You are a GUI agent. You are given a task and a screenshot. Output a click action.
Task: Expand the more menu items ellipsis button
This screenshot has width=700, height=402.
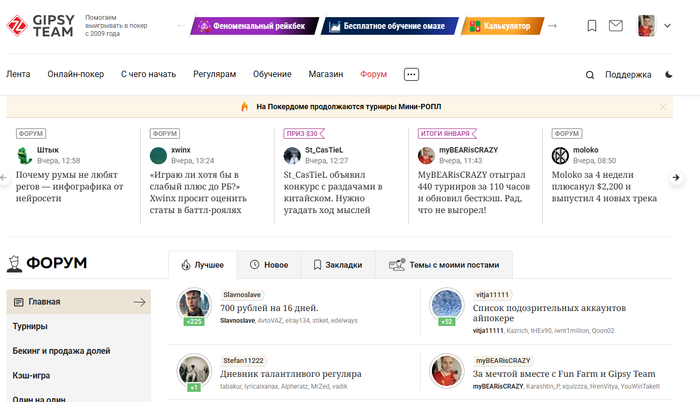pos(411,74)
